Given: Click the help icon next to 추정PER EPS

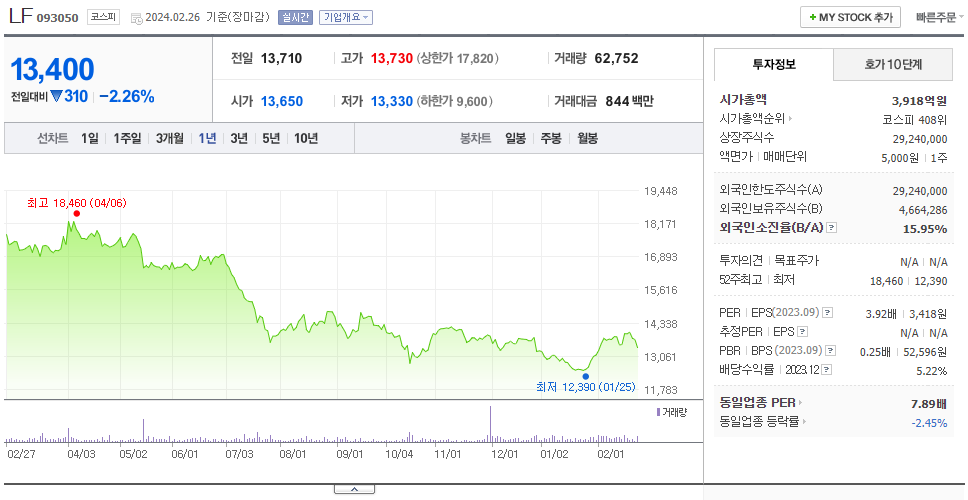Looking at the screenshot, I should coord(802,331).
